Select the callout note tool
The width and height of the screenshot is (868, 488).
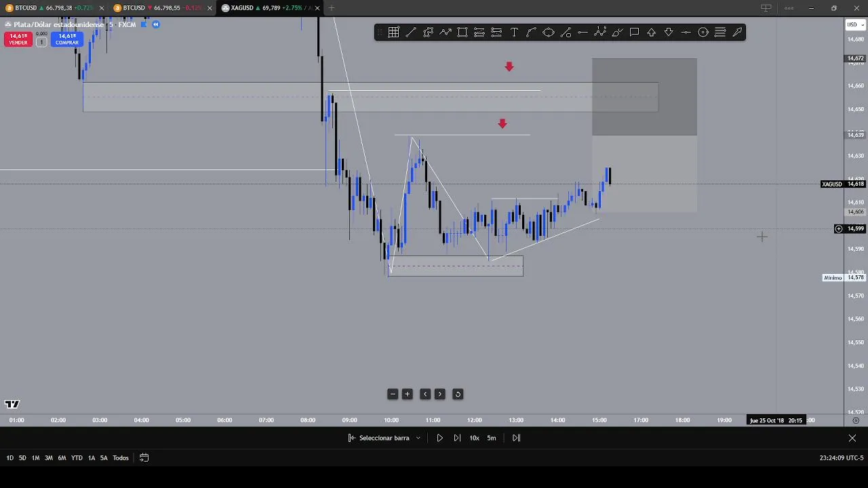tap(634, 32)
